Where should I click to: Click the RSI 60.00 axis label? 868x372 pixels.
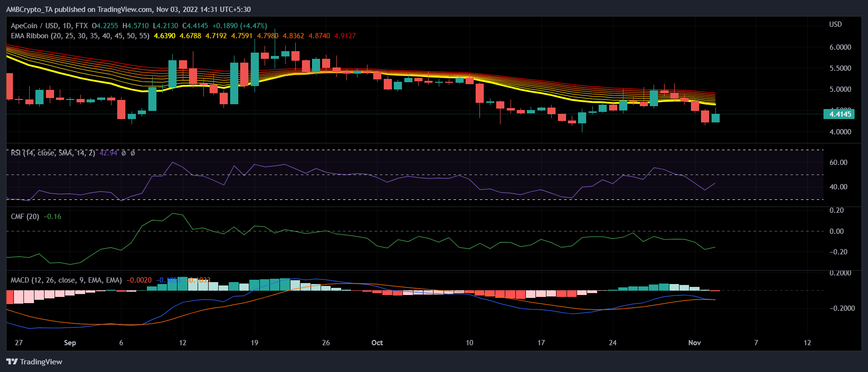(x=838, y=163)
